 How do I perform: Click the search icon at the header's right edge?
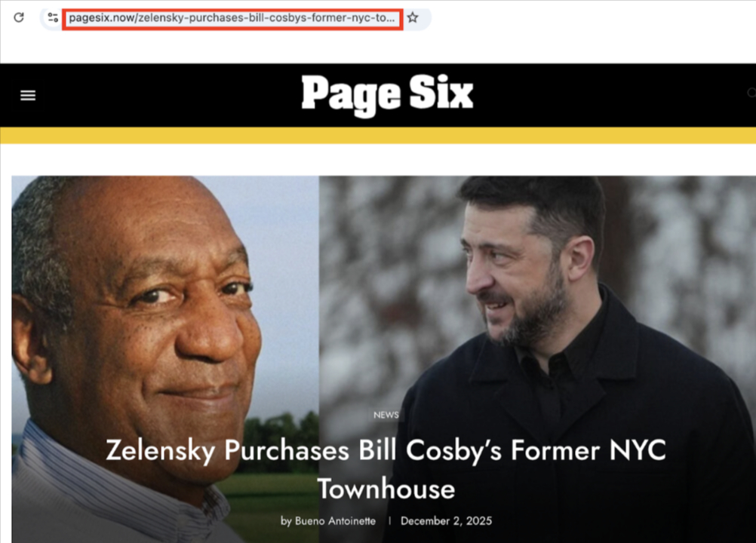(751, 93)
